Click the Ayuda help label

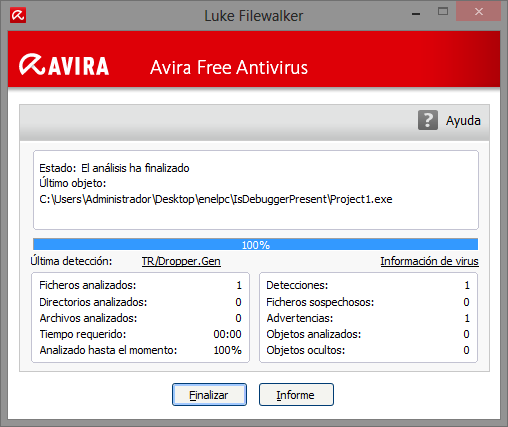point(463,121)
